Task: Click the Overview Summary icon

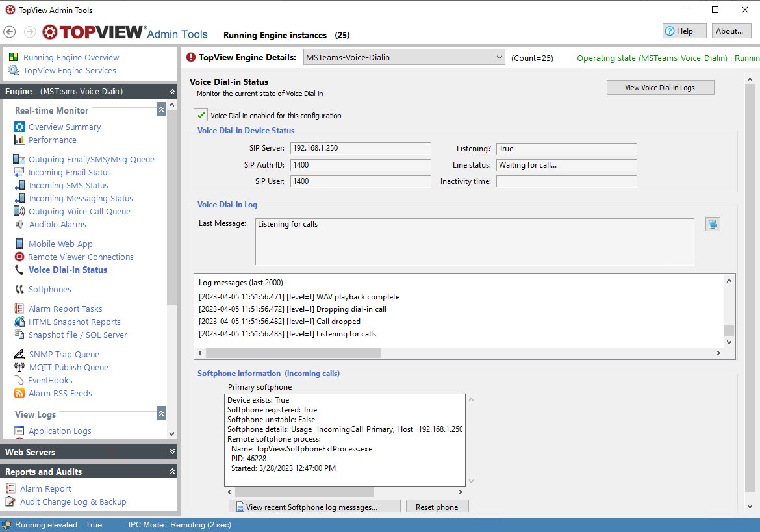Action: (19, 127)
